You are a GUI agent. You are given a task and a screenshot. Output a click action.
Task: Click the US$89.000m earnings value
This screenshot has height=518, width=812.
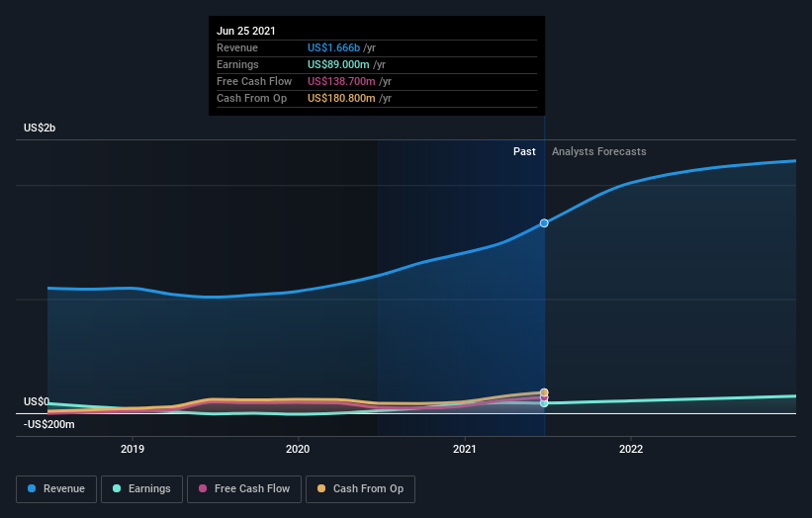tap(338, 64)
